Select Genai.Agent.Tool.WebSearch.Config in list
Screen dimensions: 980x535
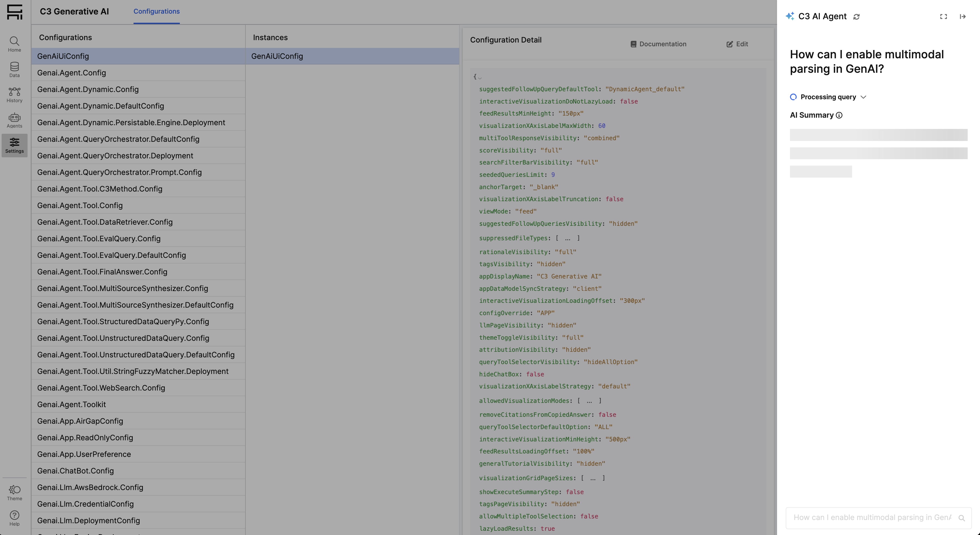[x=101, y=388]
